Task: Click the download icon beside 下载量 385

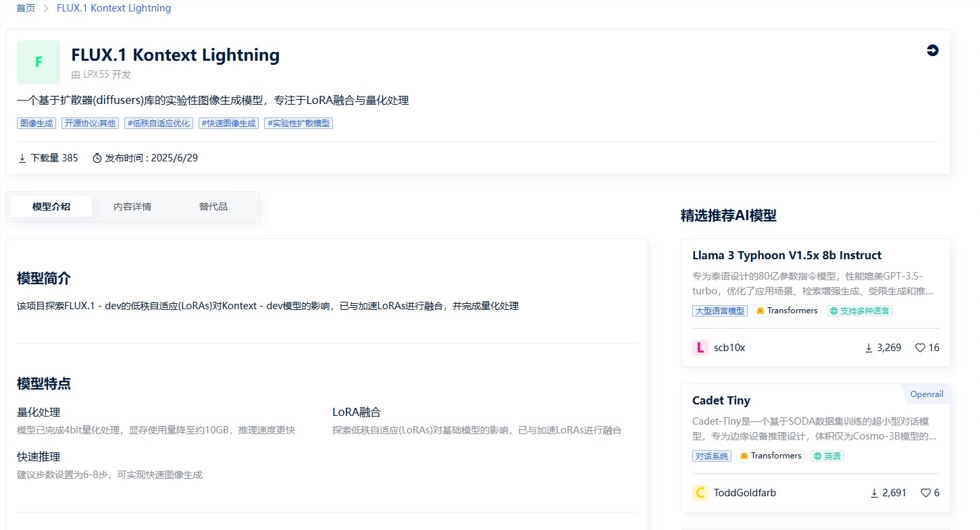Action: click(x=22, y=158)
